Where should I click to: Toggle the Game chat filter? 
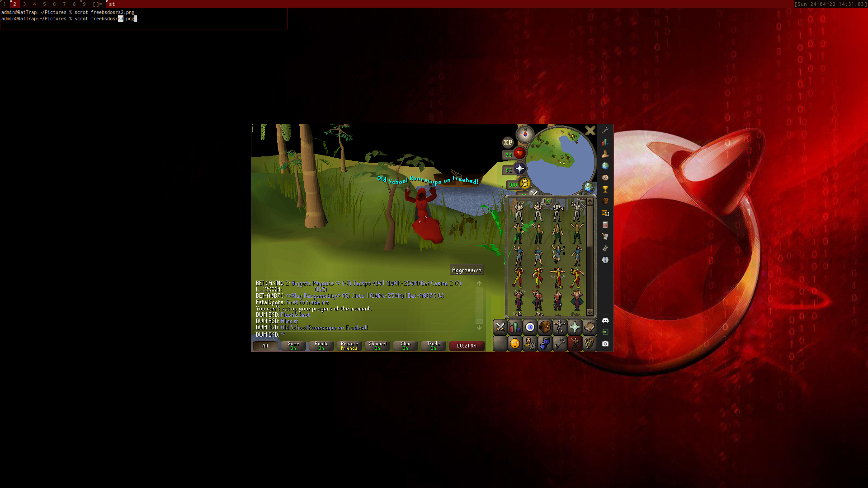tap(293, 346)
